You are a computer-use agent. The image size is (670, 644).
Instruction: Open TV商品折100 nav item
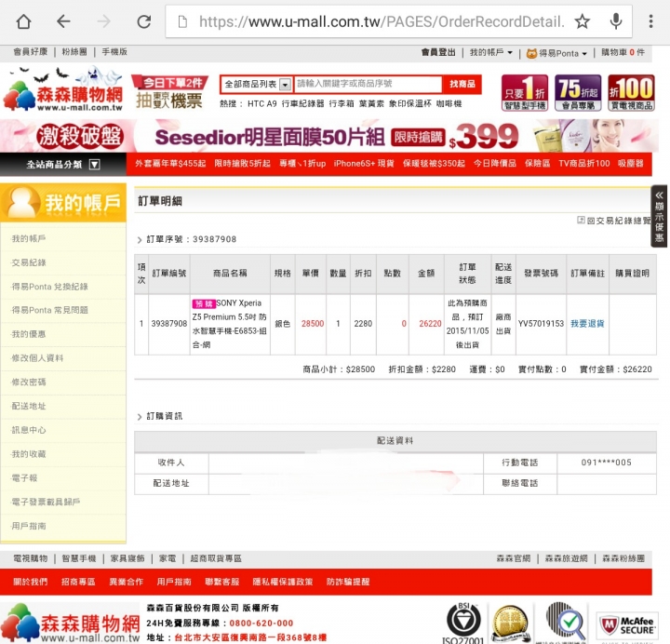click(x=583, y=163)
